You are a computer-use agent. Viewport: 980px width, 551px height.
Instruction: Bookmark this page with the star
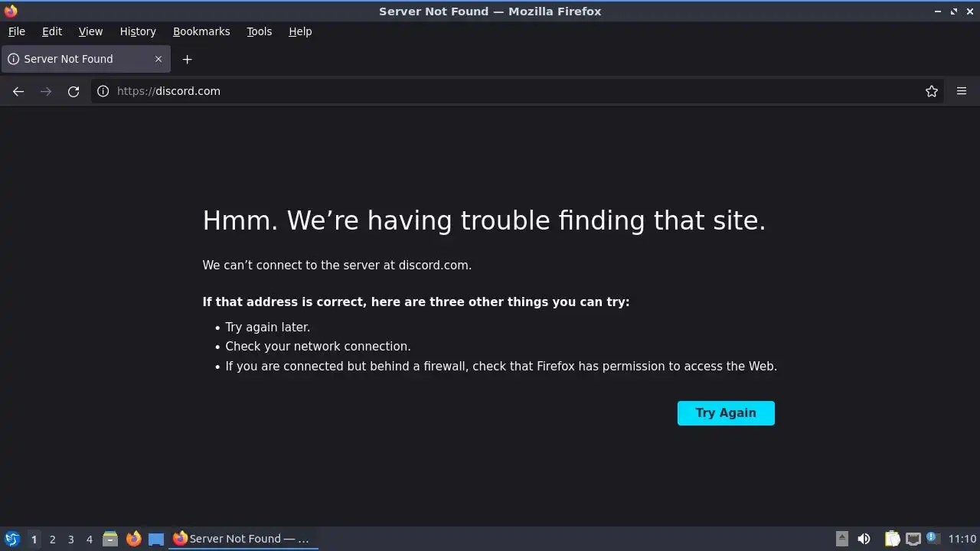tap(932, 91)
